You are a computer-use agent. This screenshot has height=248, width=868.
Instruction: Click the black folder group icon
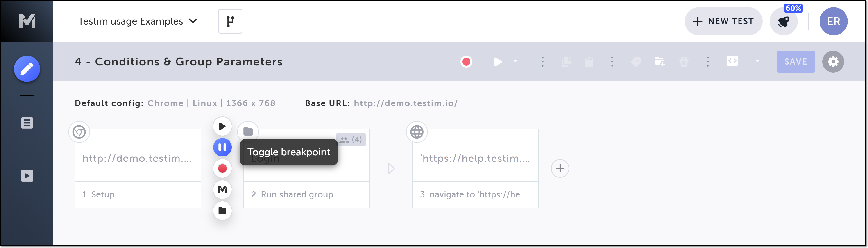(x=222, y=211)
